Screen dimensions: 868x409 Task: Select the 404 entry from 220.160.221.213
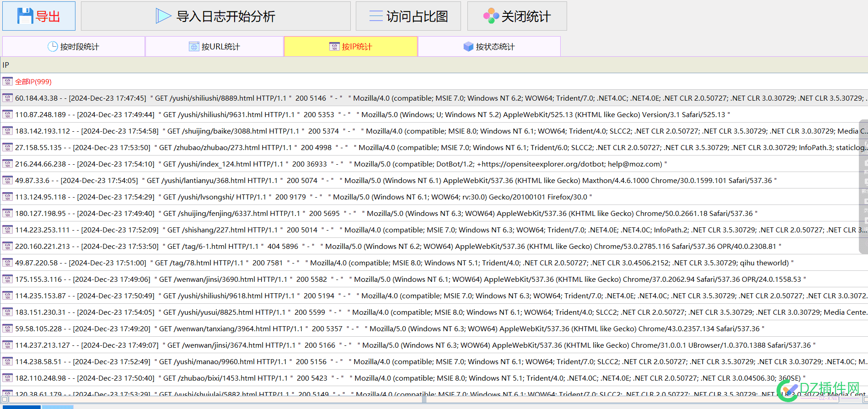coord(434,246)
